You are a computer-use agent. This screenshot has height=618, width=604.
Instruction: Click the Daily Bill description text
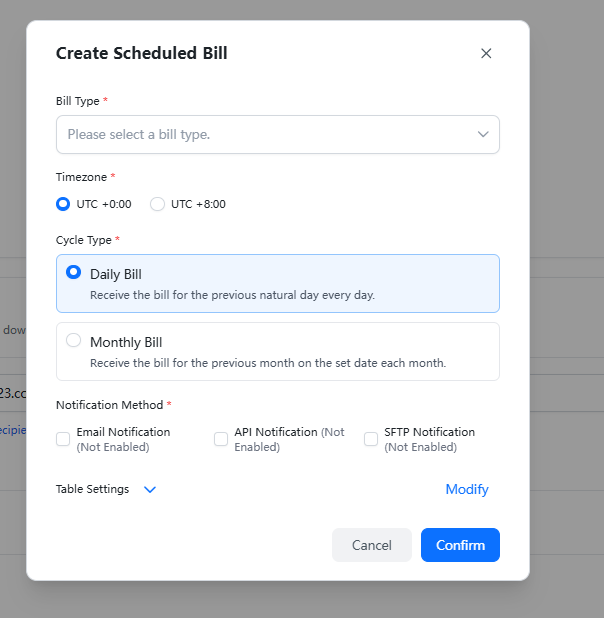point(232,295)
